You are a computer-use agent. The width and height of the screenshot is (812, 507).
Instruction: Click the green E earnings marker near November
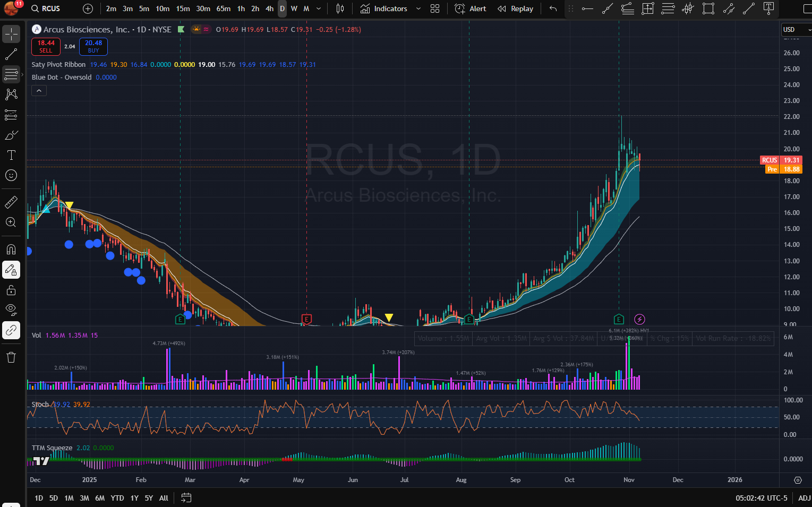(619, 319)
